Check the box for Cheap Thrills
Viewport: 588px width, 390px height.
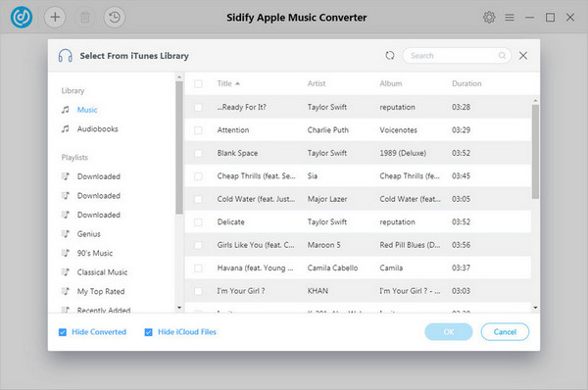pos(198,175)
